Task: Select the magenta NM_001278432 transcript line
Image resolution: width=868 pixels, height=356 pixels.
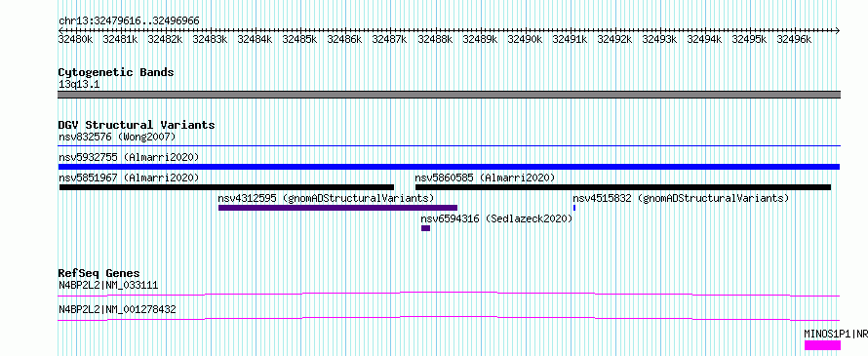Action: tap(449, 318)
